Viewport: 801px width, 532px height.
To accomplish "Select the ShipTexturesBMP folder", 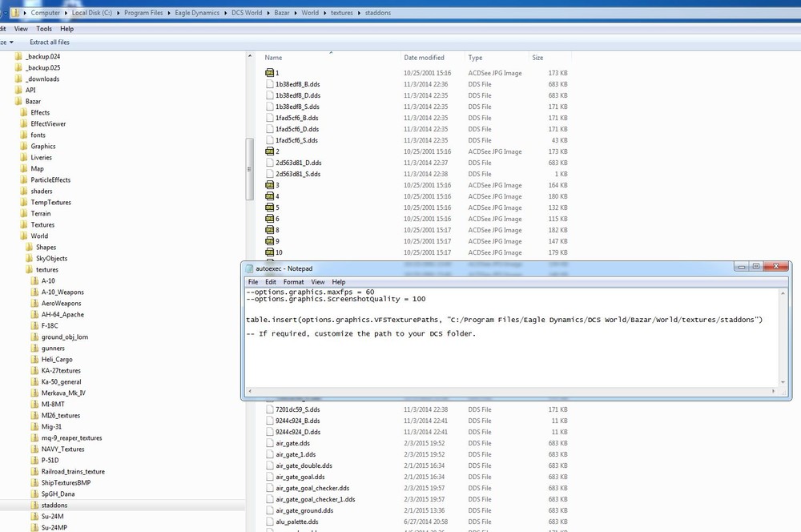I will 66,482.
